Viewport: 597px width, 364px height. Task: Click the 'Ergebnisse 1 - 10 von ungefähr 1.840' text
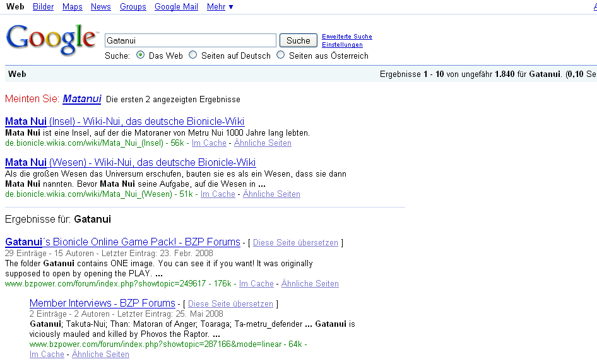pyautogui.click(x=447, y=74)
